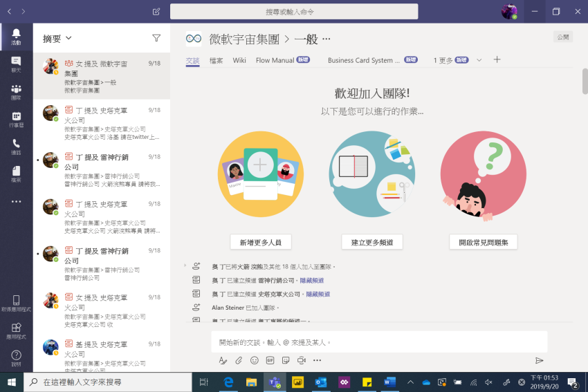Open Power BI from taskbar
The height and width of the screenshot is (392, 588).
pos(297,382)
